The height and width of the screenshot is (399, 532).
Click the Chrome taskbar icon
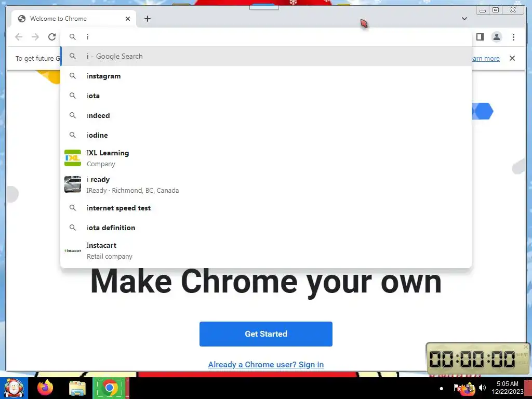109,388
